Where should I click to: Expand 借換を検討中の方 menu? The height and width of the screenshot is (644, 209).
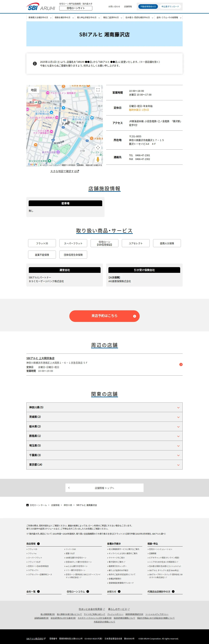point(64,17)
